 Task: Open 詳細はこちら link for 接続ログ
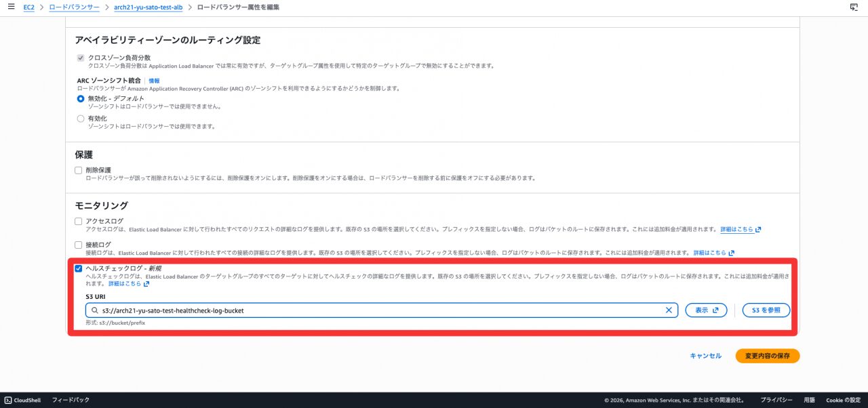(713, 253)
